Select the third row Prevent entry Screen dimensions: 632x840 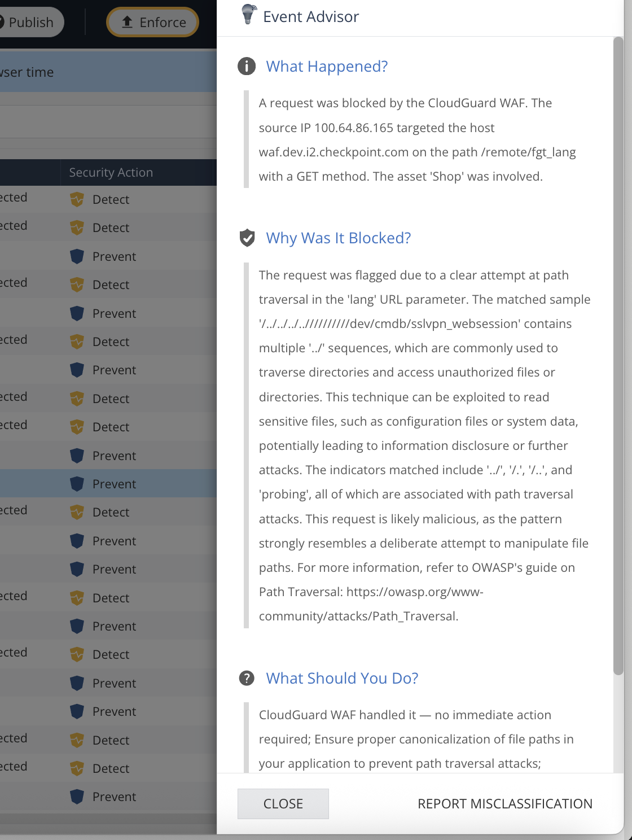point(108,256)
